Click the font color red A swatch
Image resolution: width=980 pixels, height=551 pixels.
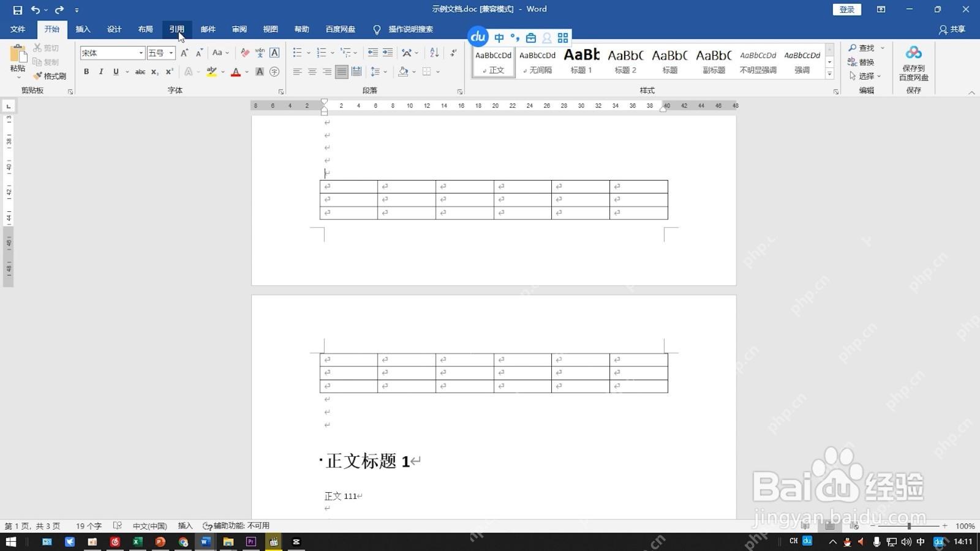coord(236,72)
